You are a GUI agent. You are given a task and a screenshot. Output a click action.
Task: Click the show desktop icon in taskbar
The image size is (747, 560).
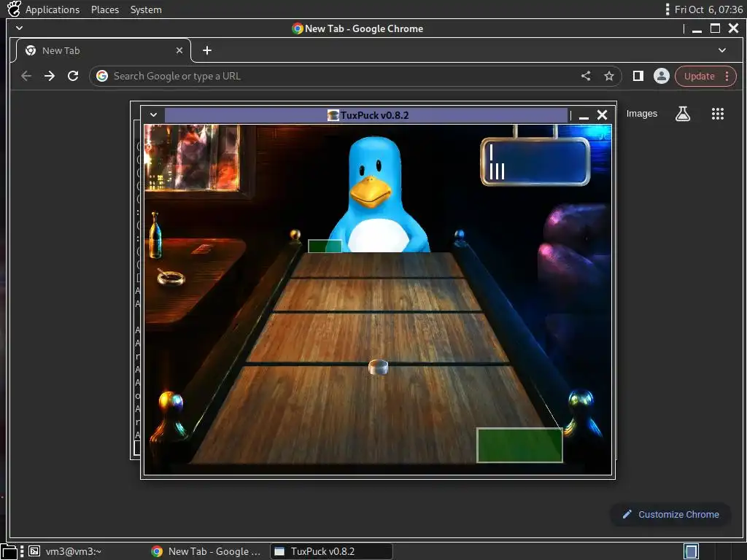coord(10,551)
